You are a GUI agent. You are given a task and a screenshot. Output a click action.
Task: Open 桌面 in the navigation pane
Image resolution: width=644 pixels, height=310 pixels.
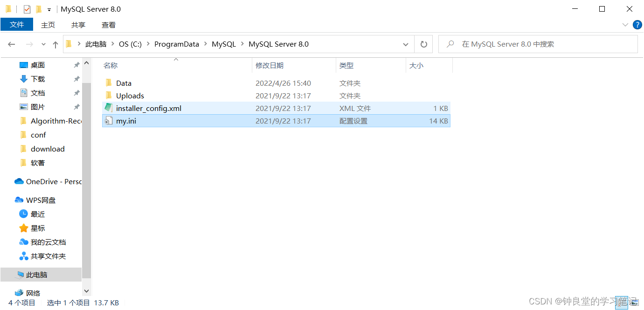coord(38,65)
